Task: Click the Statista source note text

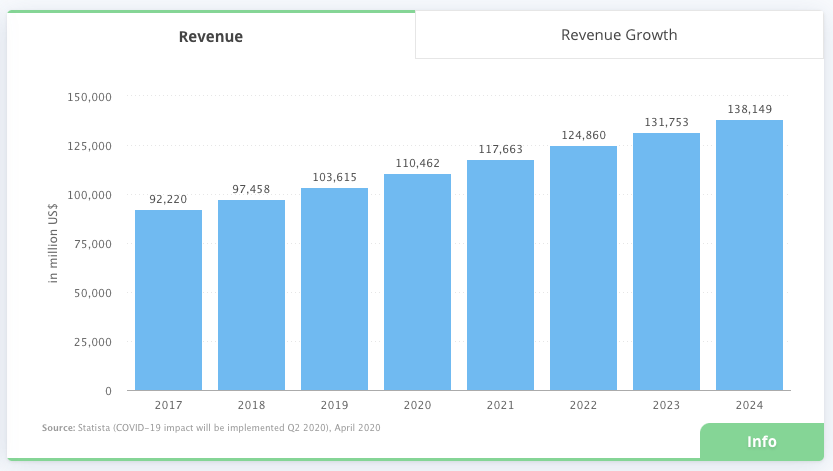Action: point(211,428)
